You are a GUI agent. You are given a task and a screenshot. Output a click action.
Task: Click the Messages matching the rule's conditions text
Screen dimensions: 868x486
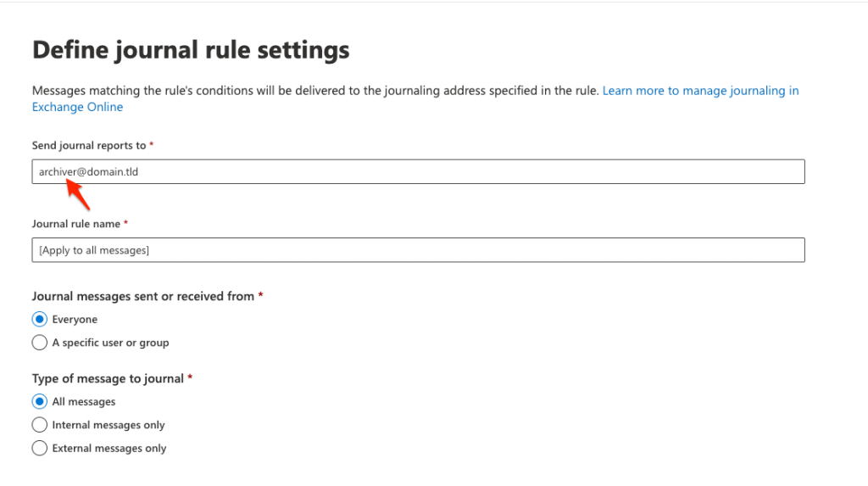tap(315, 90)
